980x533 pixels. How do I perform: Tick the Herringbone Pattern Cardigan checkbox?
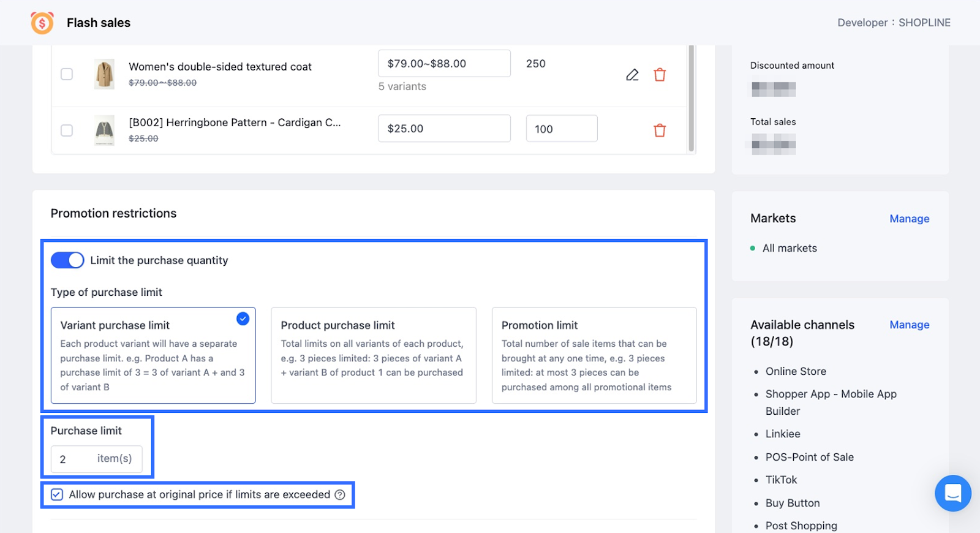(67, 130)
